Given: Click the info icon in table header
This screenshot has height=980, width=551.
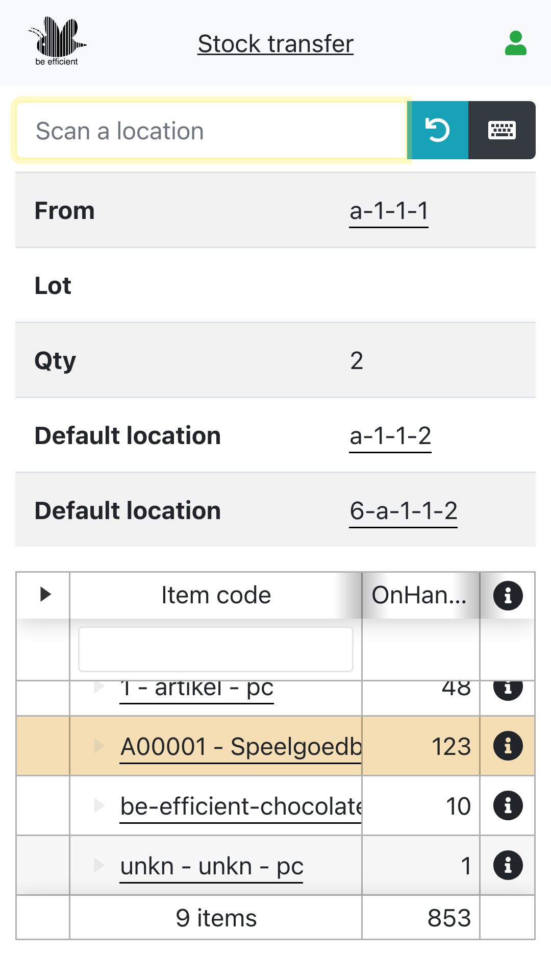Looking at the screenshot, I should pos(508,596).
